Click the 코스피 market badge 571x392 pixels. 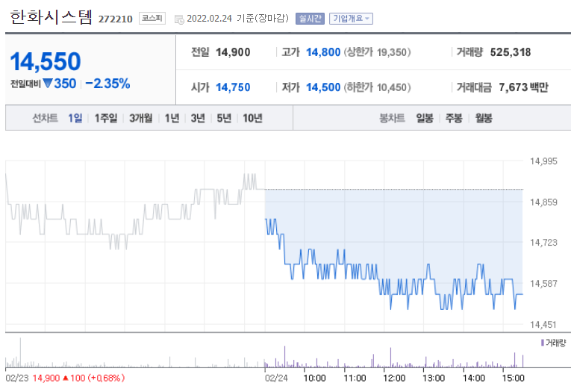coord(152,18)
